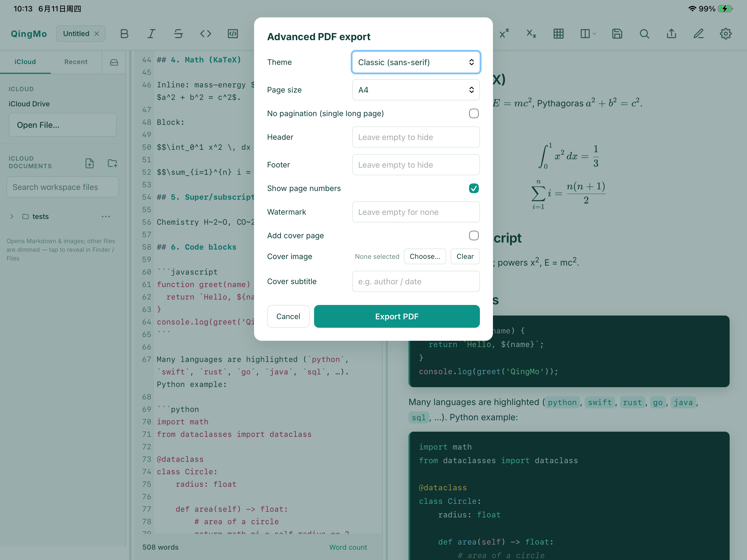The image size is (747, 560).
Task: Close the Untitled tab
Action: click(x=97, y=34)
